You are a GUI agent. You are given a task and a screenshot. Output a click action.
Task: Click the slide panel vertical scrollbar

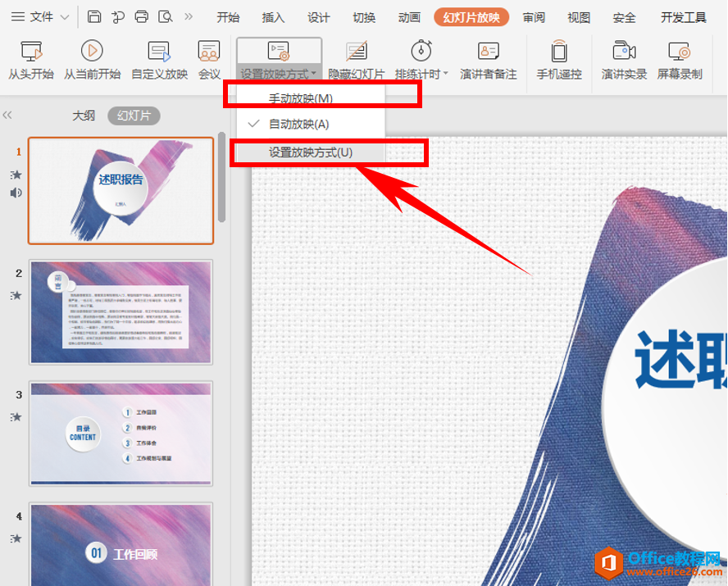click(x=221, y=177)
